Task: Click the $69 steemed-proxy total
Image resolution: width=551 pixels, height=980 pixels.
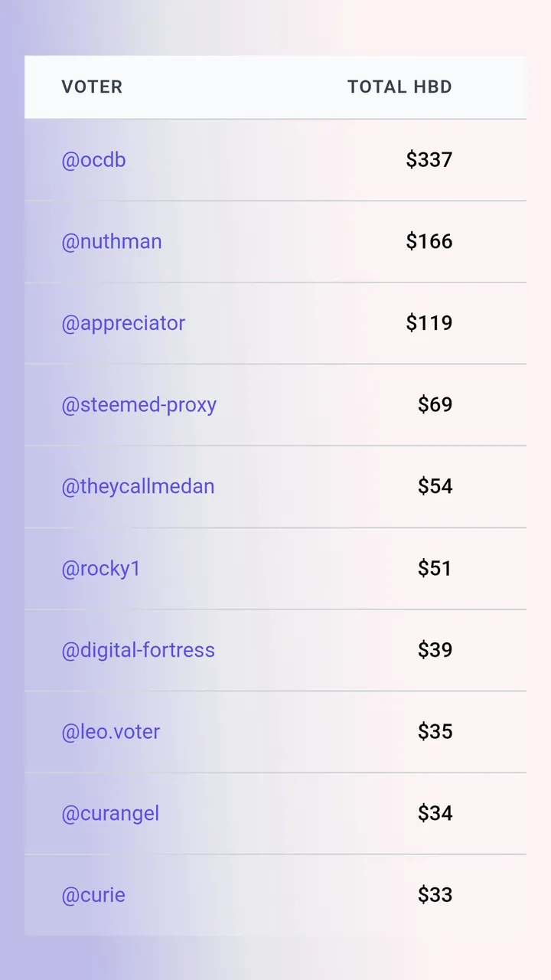Action: point(435,405)
